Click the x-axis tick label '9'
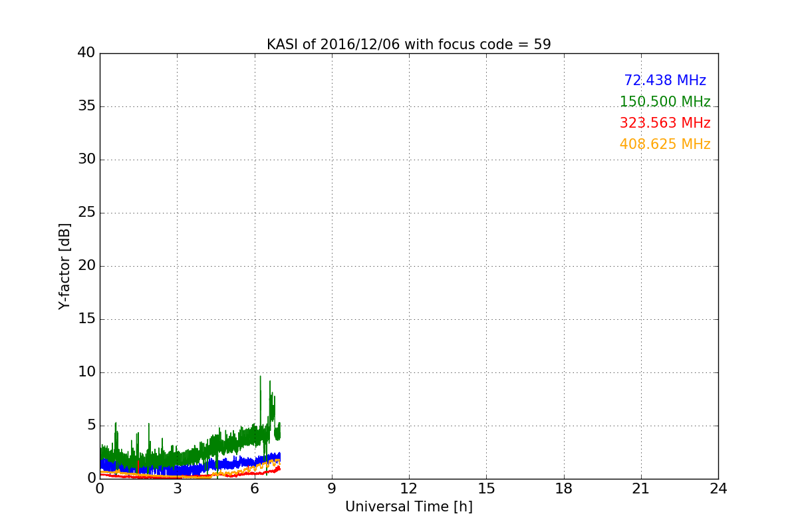Screen dimensions: 798x532 332,489
